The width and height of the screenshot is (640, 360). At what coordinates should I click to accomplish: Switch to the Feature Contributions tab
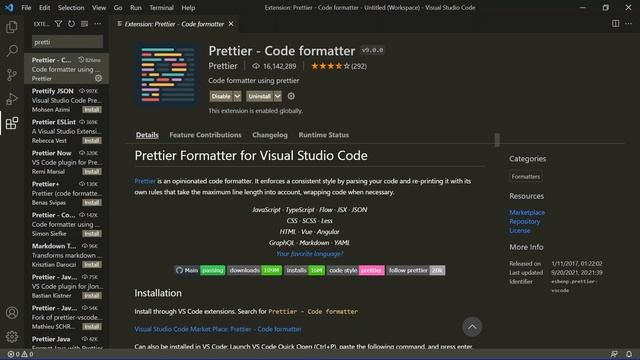coord(205,135)
